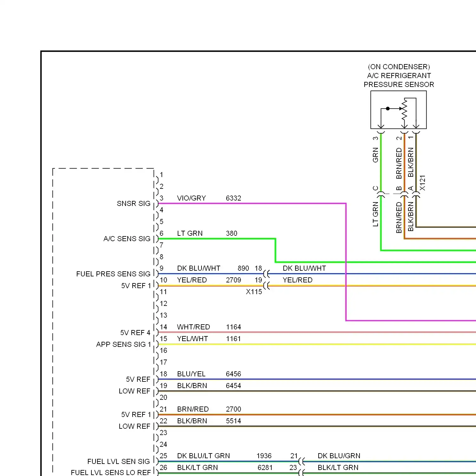Screen dimensions: 476x476
Task: Select the "X115" connector label
Action: click(x=254, y=292)
